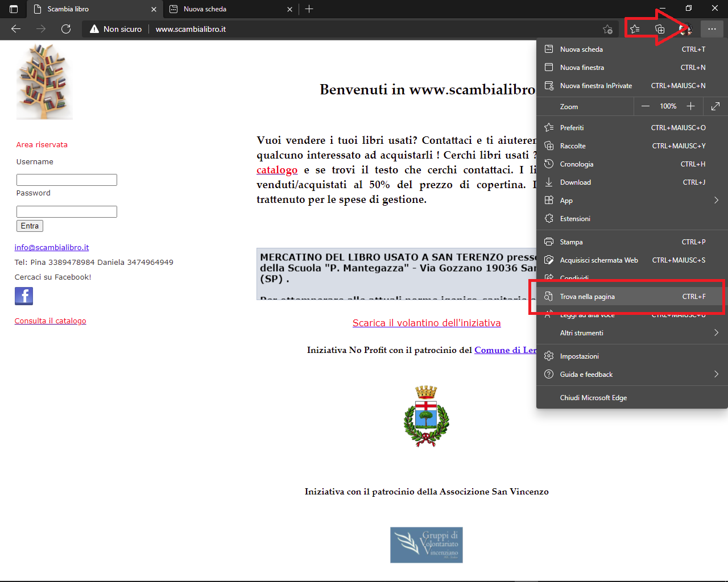Image resolution: width=728 pixels, height=582 pixels.
Task: Click Gruppi di Volontariato Vincenziano logo
Action: (x=427, y=545)
